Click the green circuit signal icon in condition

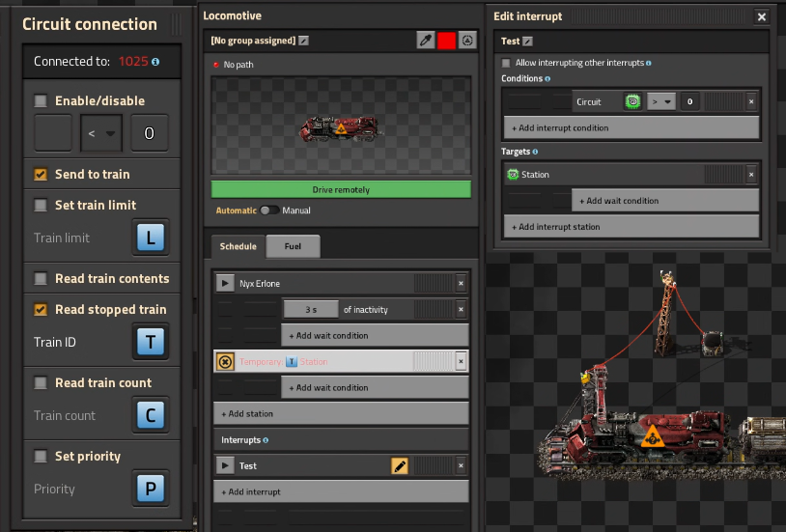click(632, 101)
